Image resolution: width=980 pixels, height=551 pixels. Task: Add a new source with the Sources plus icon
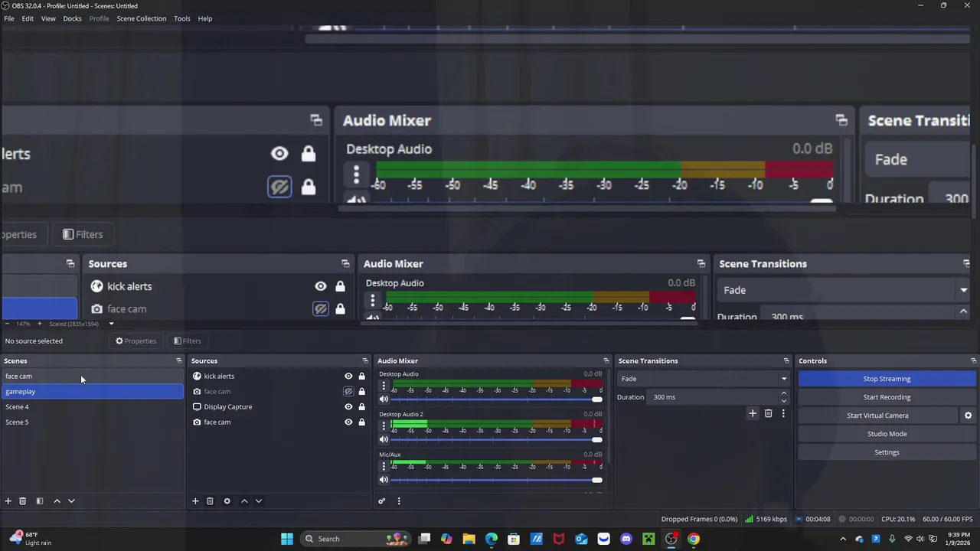pos(195,501)
